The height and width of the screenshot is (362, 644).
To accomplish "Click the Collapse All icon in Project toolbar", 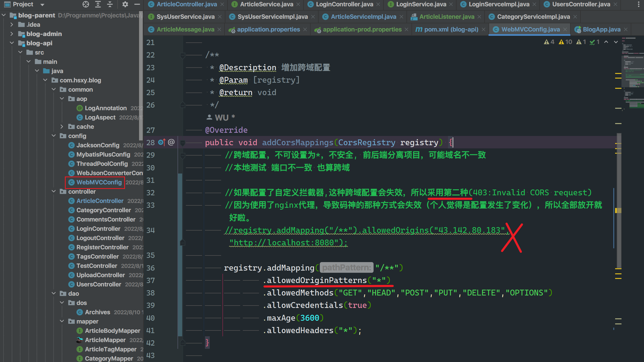I will 110,4.
